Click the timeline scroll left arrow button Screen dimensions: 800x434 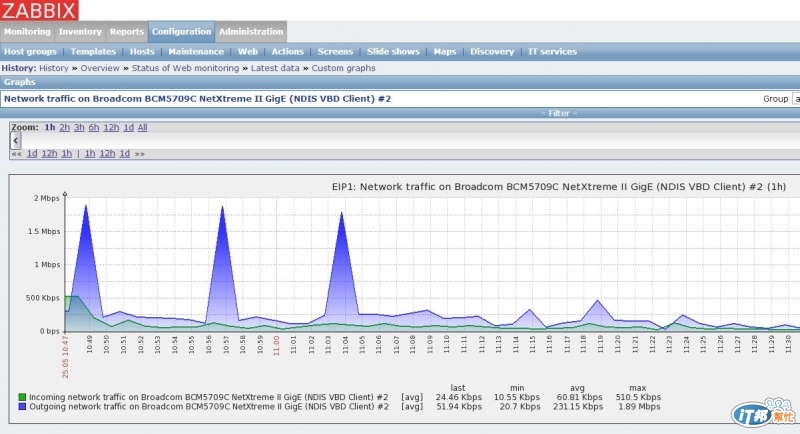tap(15, 140)
